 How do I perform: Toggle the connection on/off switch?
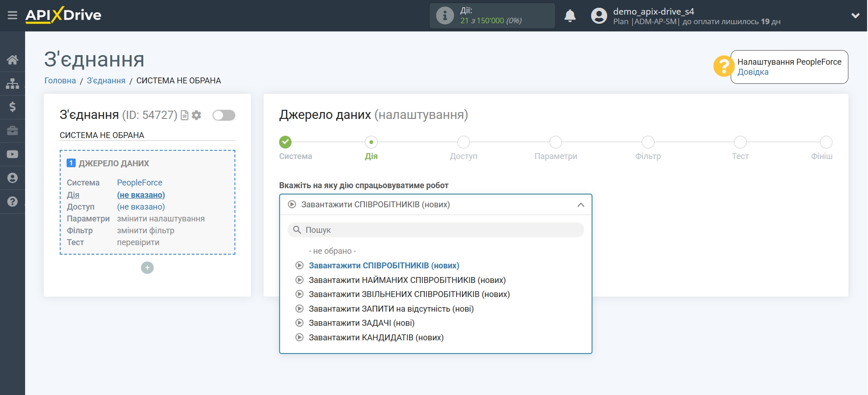[x=224, y=115]
